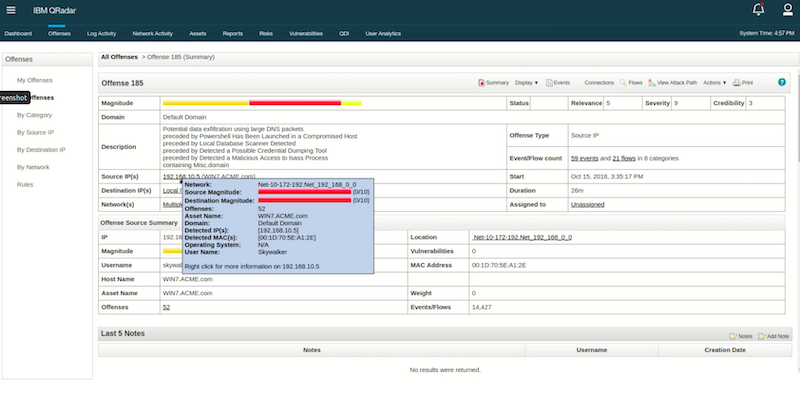Click the All Offenses breadcrumb
The image size is (800, 395).
click(119, 57)
